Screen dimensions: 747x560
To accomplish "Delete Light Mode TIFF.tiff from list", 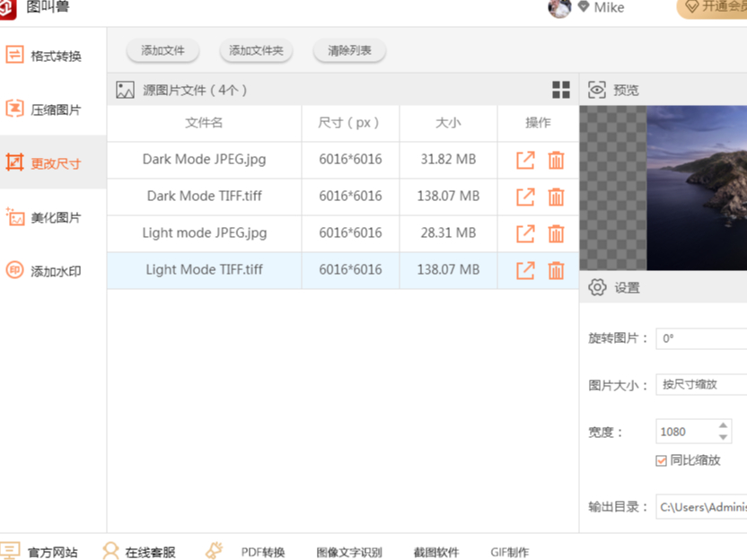I will tap(556, 270).
